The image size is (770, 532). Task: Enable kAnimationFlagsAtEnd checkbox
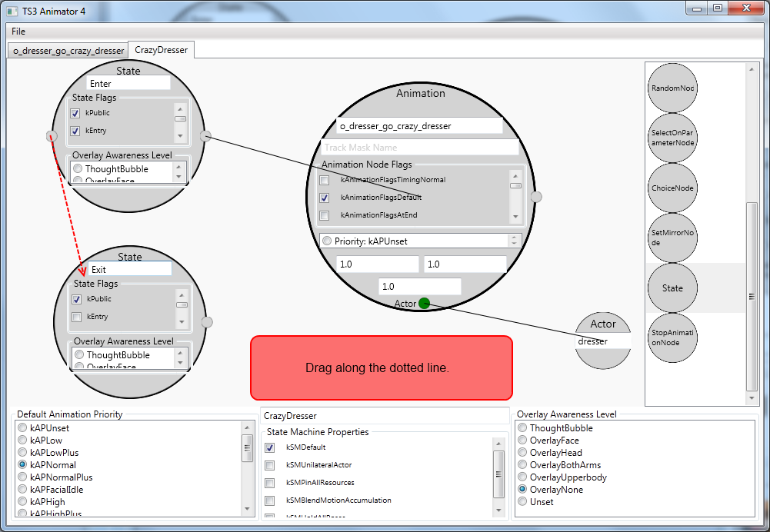324,215
